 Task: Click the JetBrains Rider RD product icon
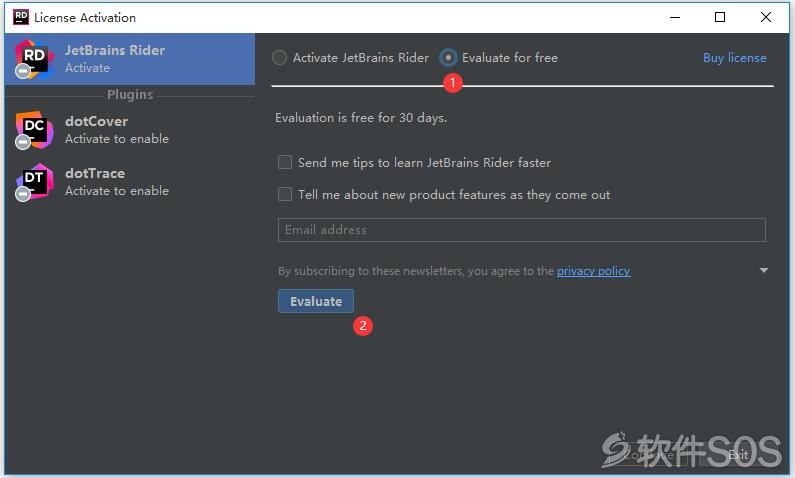point(33,59)
